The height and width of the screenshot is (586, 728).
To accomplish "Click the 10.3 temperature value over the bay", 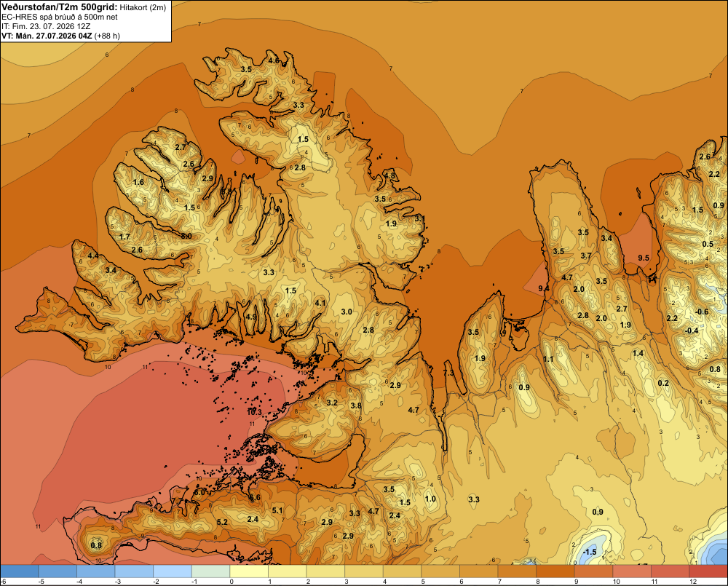I will 254,412.
